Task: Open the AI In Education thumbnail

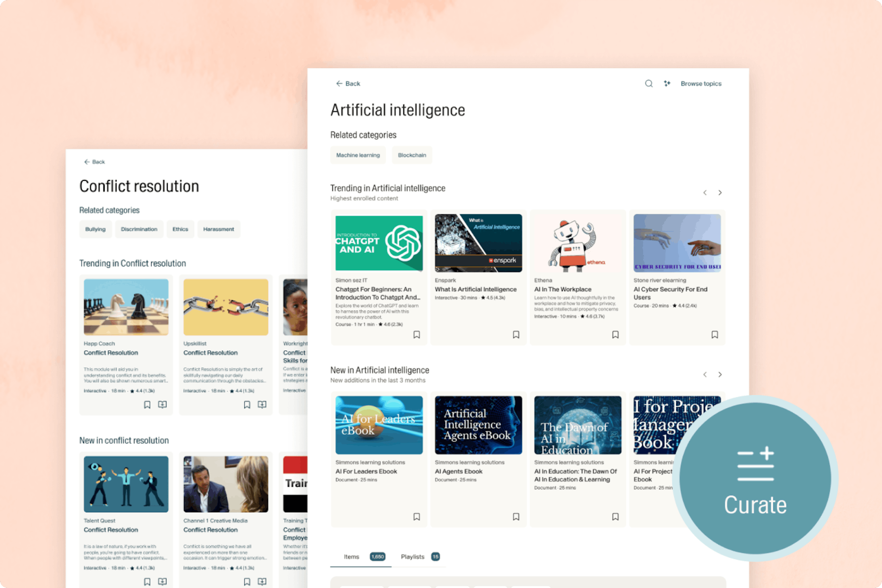Action: [x=578, y=425]
